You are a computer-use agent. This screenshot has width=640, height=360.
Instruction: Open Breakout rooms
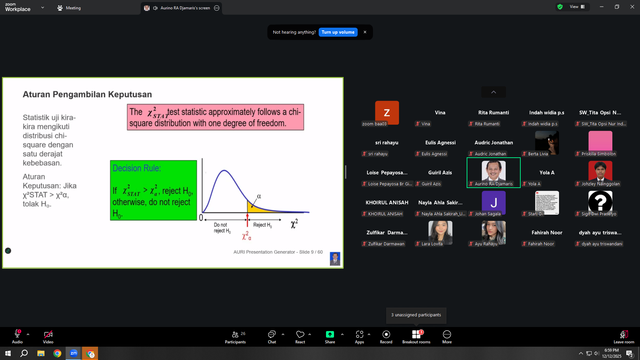click(x=416, y=337)
